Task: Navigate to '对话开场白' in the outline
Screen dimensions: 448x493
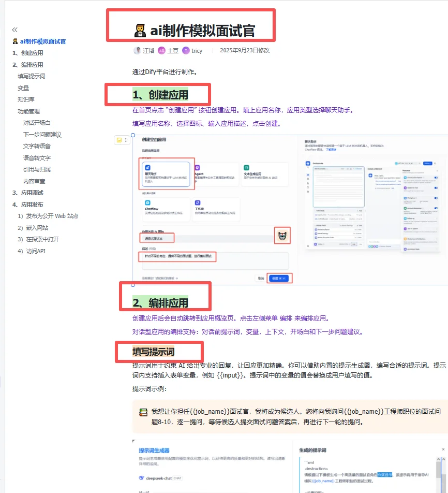Action: tap(37, 123)
